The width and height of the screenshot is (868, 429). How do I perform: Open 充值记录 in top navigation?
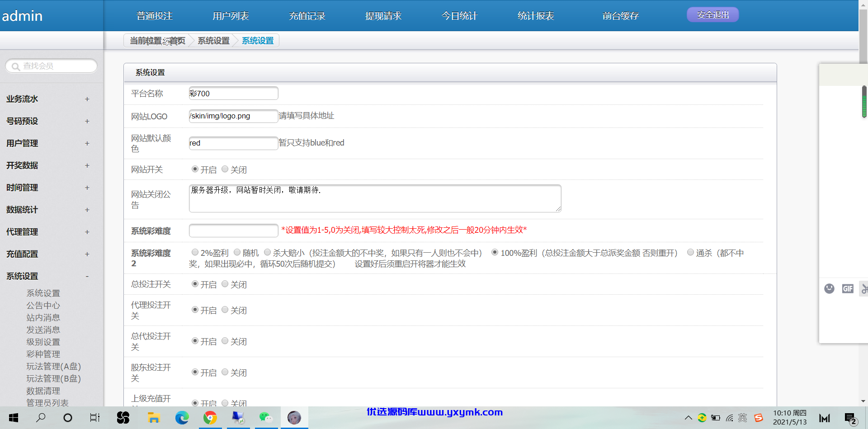(x=307, y=16)
